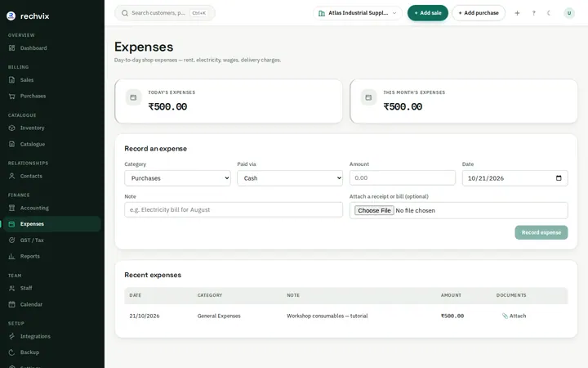The width and height of the screenshot is (588, 368).
Task: Click the rechvix logo icon
Action: (x=11, y=16)
